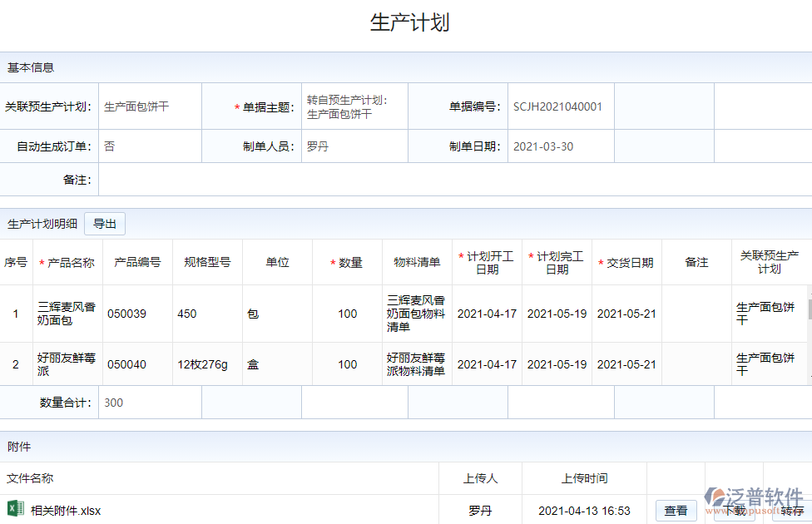Viewport: 812px width, 524px height.
Task: Open the 相关附件.xlsx file name
Action: pos(66,511)
